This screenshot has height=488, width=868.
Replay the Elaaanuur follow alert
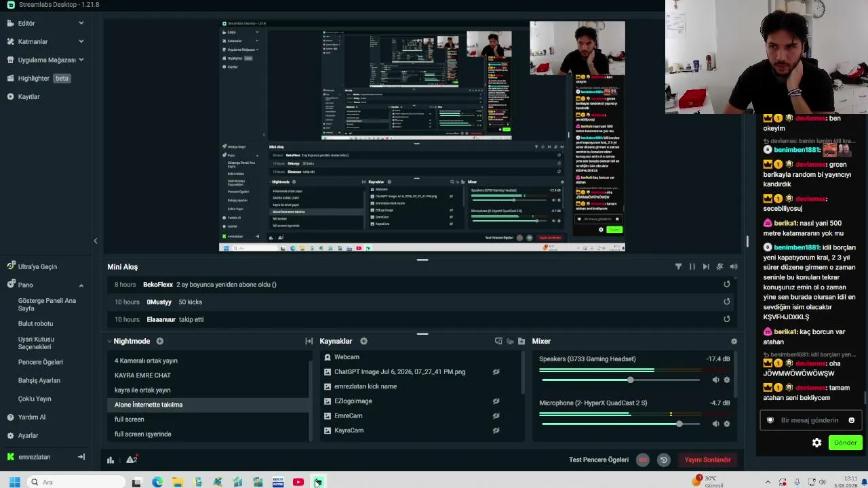[x=727, y=319]
